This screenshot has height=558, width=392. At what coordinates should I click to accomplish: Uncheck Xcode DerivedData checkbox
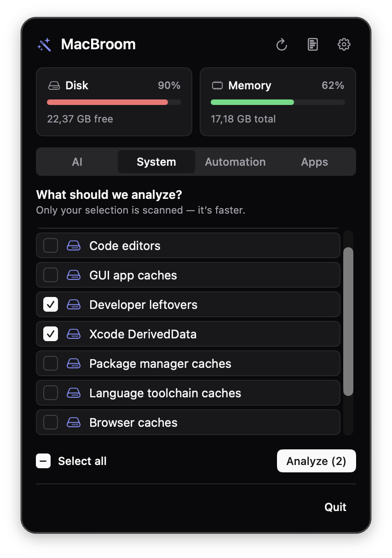(x=51, y=334)
